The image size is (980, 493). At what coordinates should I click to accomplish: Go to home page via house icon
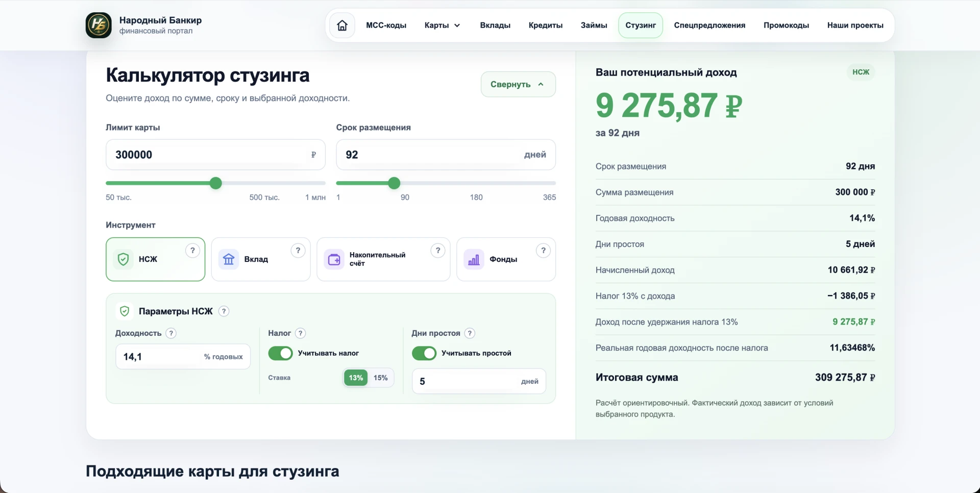tap(342, 26)
